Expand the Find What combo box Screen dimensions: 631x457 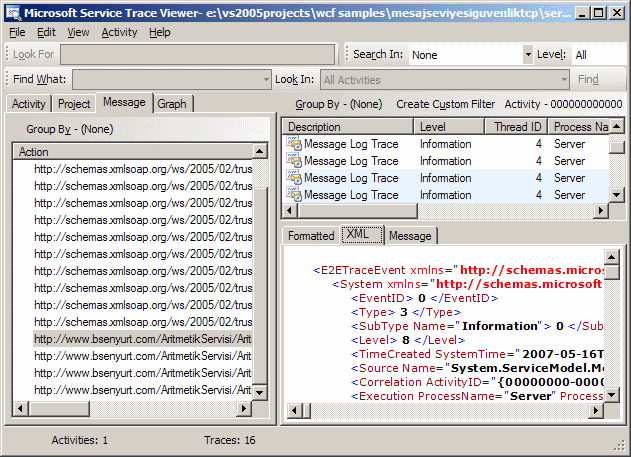265,79
